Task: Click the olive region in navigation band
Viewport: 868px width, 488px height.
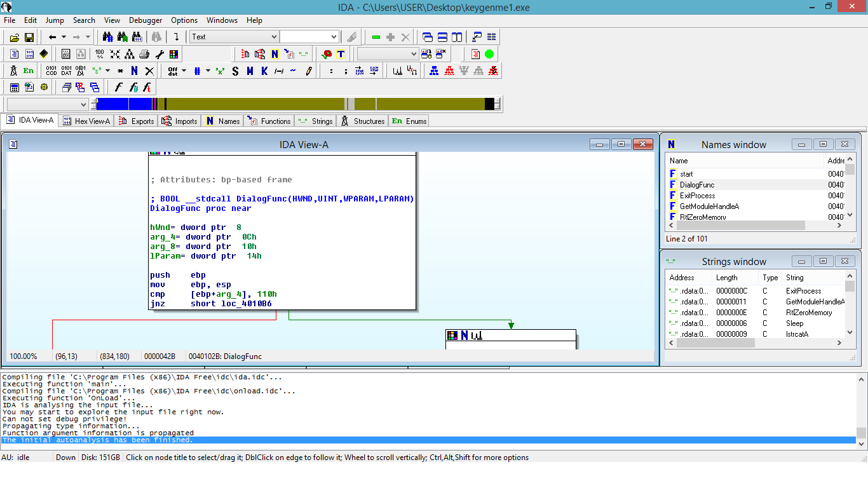Action: [x=255, y=104]
